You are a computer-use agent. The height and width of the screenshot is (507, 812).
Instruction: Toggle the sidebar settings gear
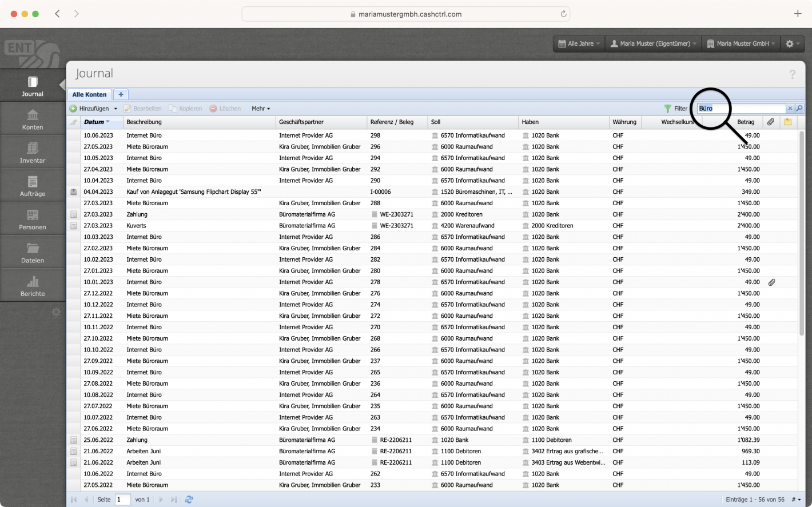point(55,312)
